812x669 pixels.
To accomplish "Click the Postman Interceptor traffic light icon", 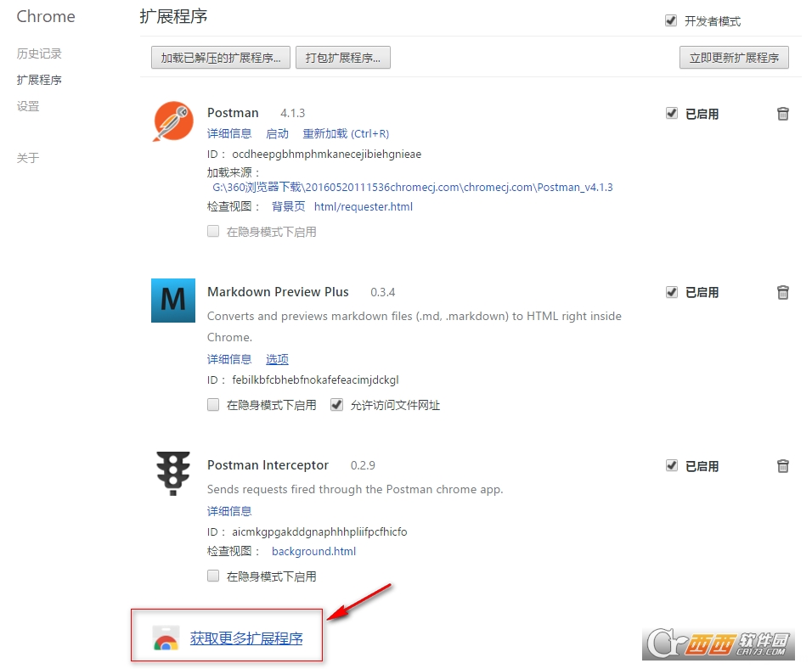I will point(172,475).
